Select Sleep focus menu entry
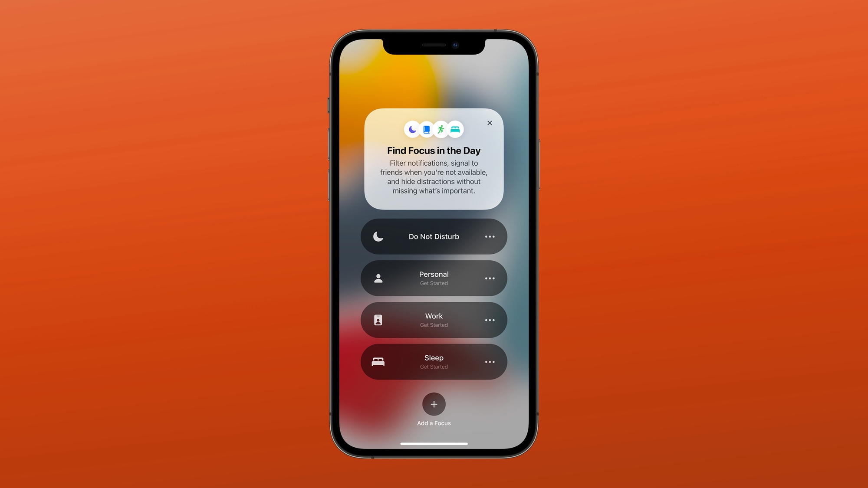 (x=434, y=362)
